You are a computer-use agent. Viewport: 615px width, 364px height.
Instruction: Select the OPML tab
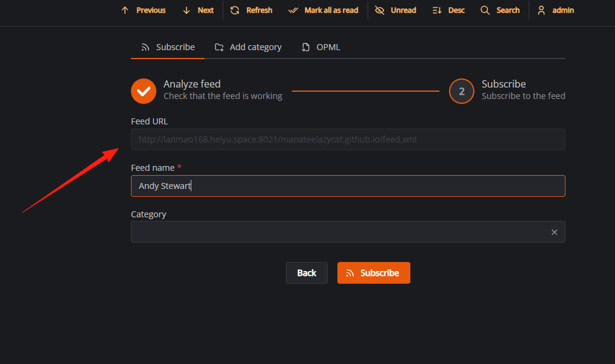(320, 47)
